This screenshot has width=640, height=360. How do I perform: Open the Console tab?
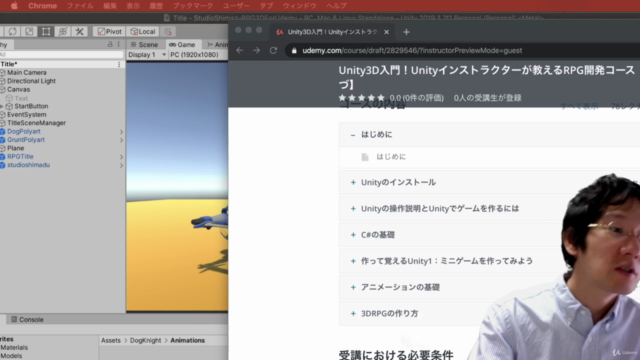tap(27, 319)
